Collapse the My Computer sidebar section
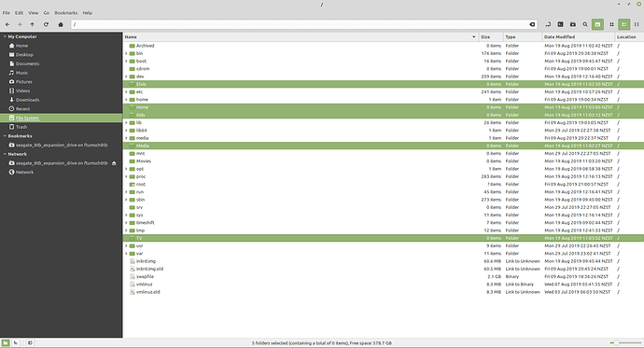This screenshot has width=644, height=348. tap(5, 36)
